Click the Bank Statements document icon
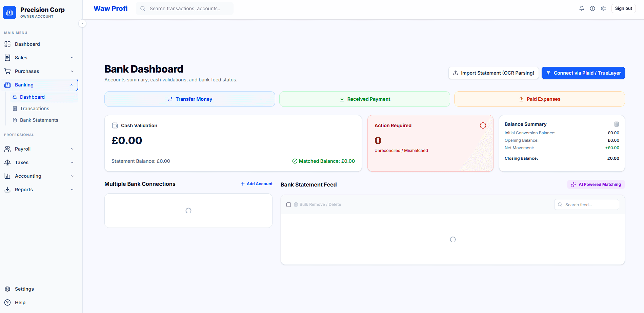 [15, 120]
